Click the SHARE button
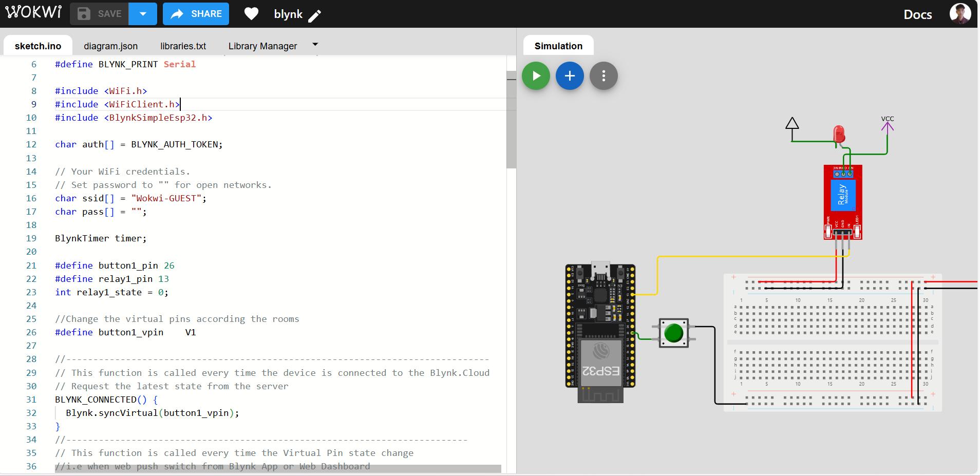This screenshot has height=476, width=980. coord(196,14)
